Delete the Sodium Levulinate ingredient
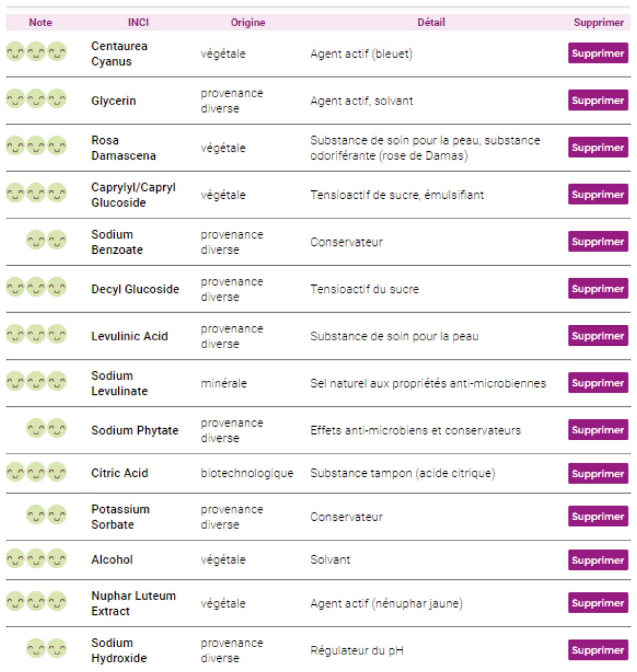 point(598,383)
